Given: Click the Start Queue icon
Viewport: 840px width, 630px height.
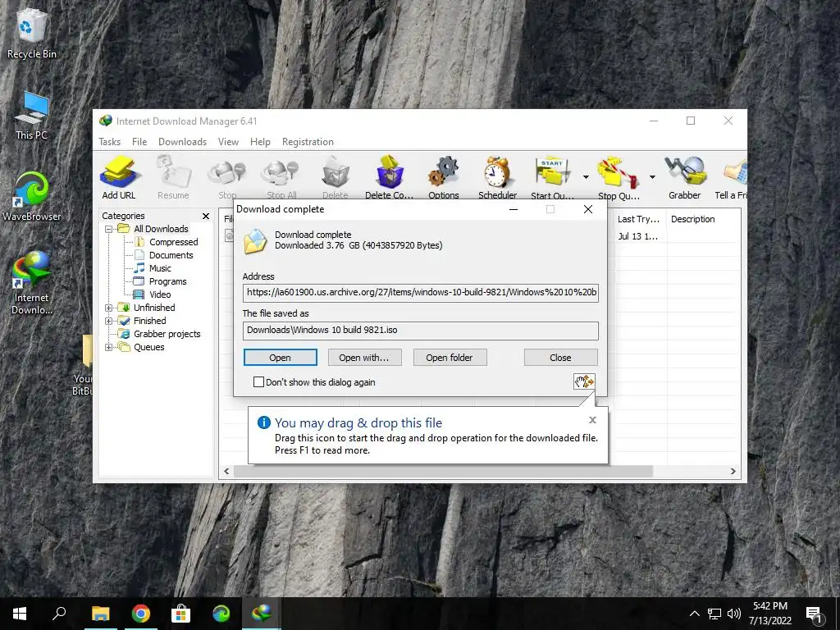Looking at the screenshot, I should [552, 178].
